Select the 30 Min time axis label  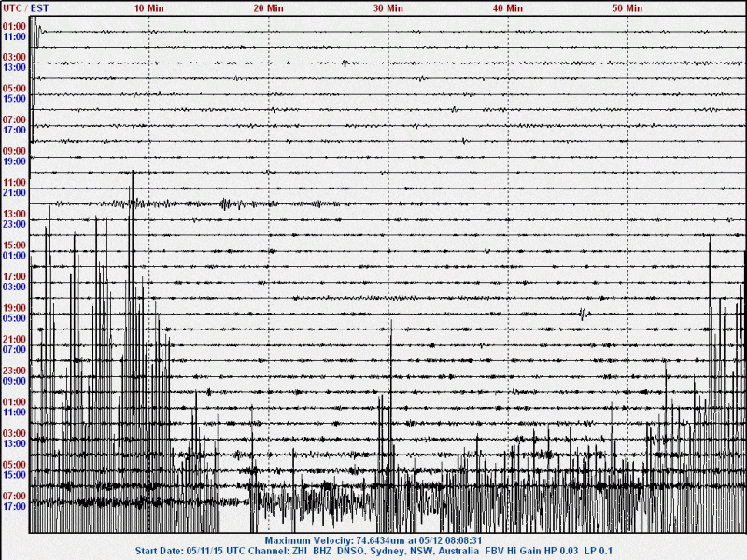388,8
